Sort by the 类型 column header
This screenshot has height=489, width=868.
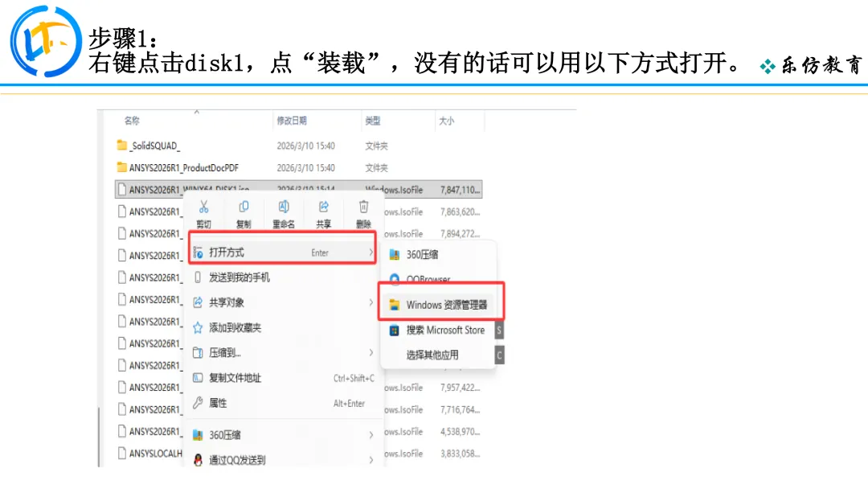click(x=373, y=121)
